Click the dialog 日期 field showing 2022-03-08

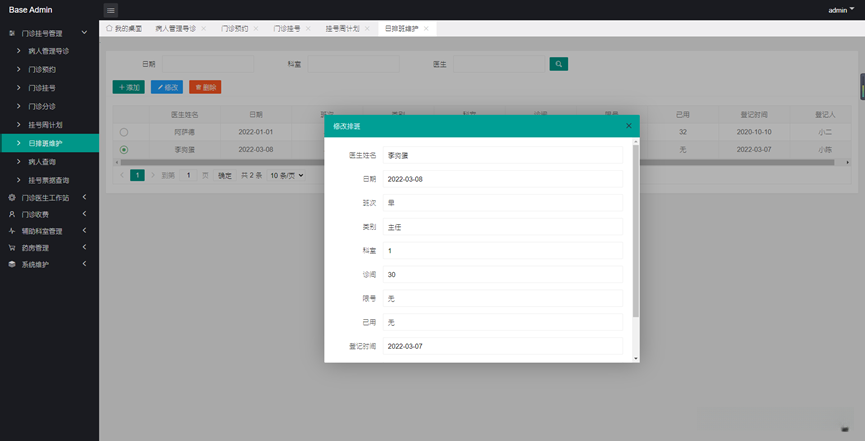tap(503, 179)
